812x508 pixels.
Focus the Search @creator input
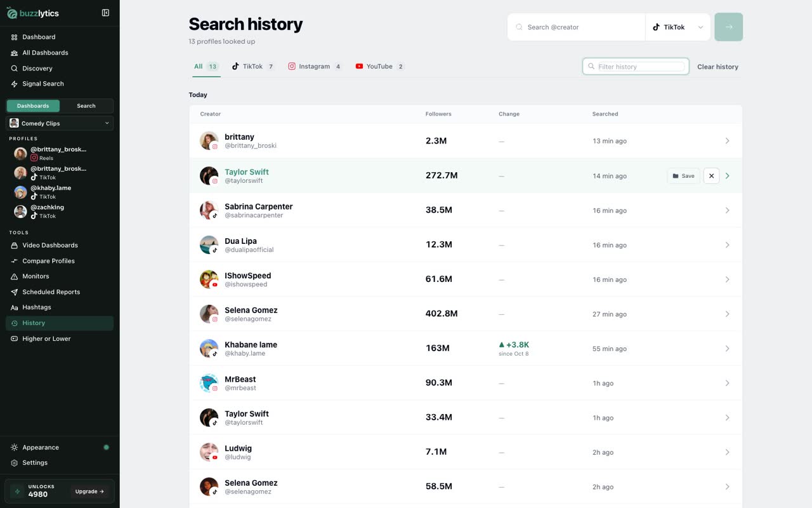[x=576, y=27]
